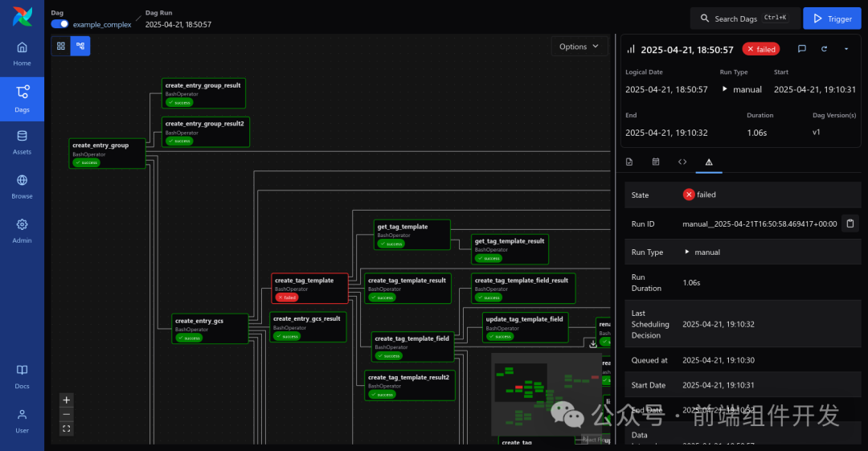Click the Dag Run date 2025-04-21, 18:50:57 breadcrumb
The image size is (868, 451).
(178, 24)
